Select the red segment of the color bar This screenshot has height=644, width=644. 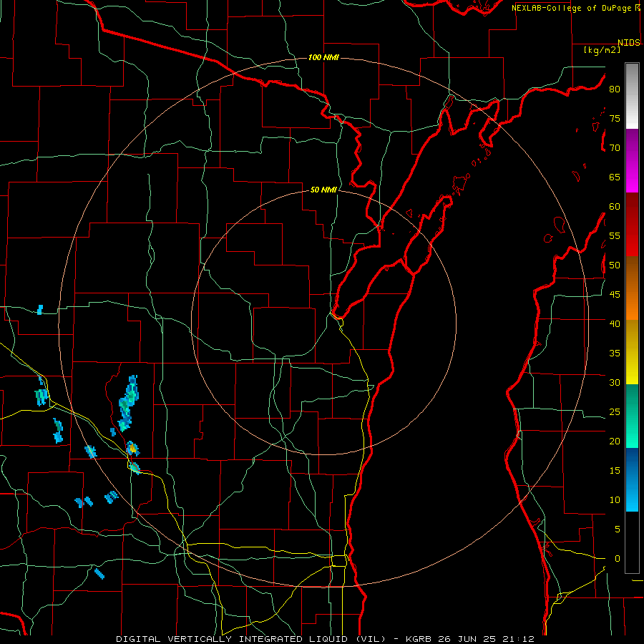[x=632, y=224]
